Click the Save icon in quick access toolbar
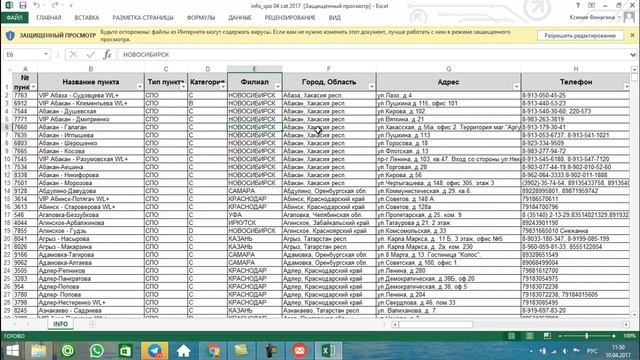 click(23, 6)
